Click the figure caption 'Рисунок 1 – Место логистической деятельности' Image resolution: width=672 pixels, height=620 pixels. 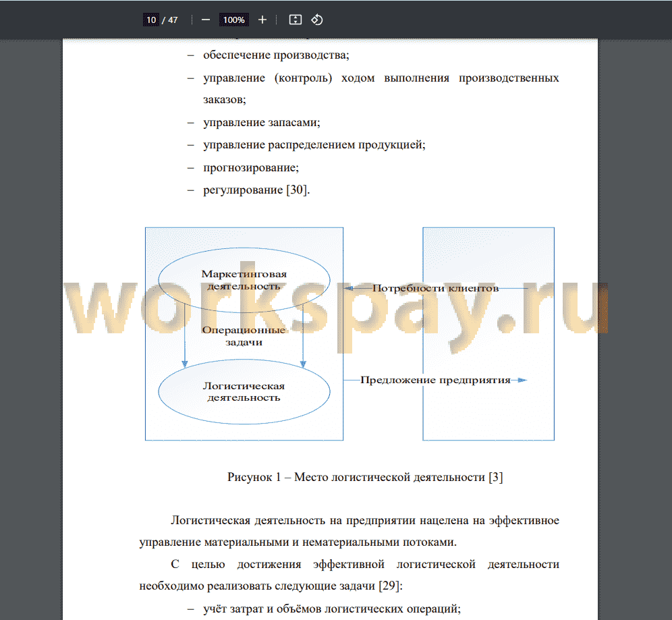[356, 478]
